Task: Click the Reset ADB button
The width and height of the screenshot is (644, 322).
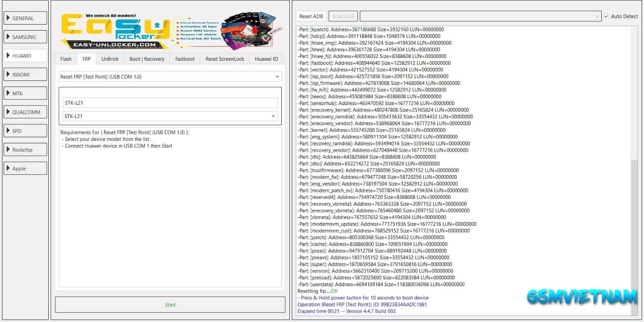Action: tap(311, 16)
